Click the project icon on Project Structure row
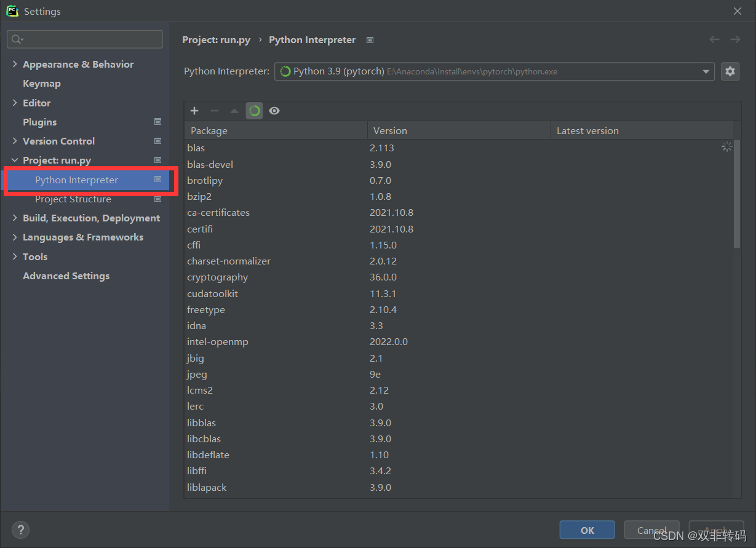 157,199
